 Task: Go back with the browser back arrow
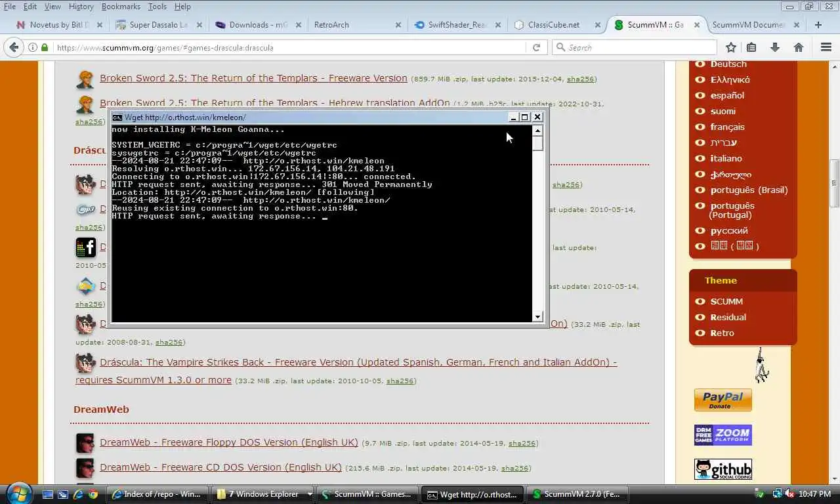coord(14,47)
